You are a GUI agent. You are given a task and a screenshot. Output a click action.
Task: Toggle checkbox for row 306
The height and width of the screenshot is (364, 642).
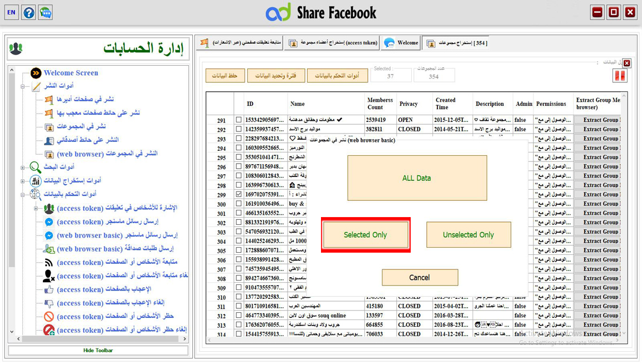click(x=239, y=259)
